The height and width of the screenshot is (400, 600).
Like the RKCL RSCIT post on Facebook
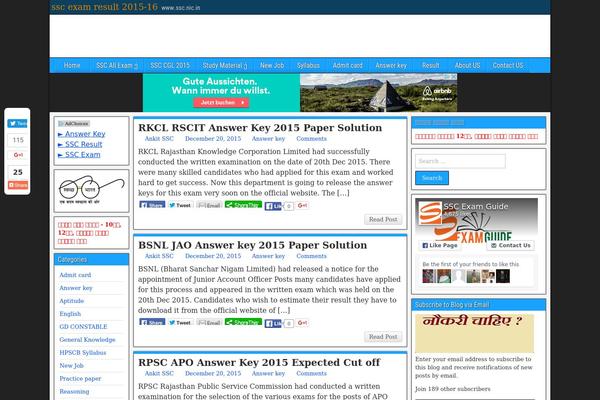point(273,206)
